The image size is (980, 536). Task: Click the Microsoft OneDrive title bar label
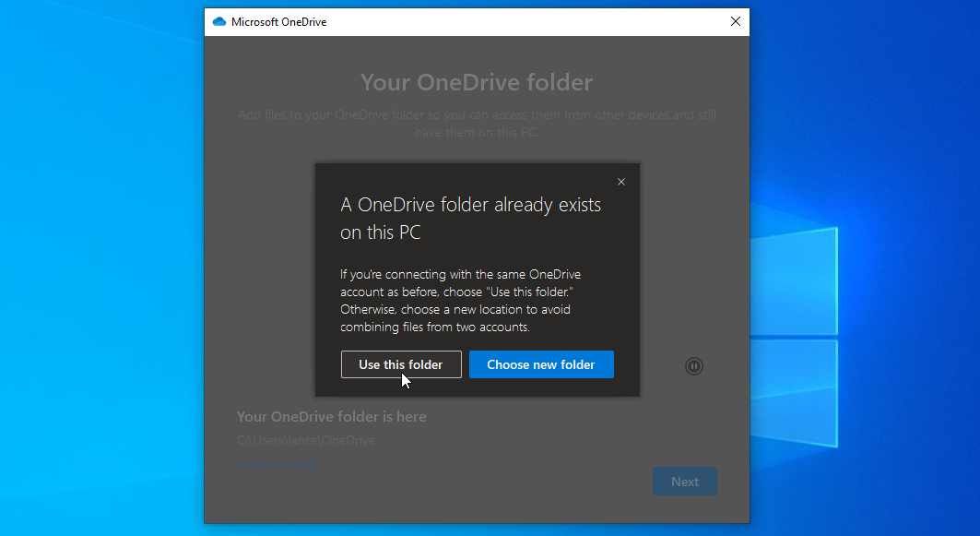click(x=278, y=21)
